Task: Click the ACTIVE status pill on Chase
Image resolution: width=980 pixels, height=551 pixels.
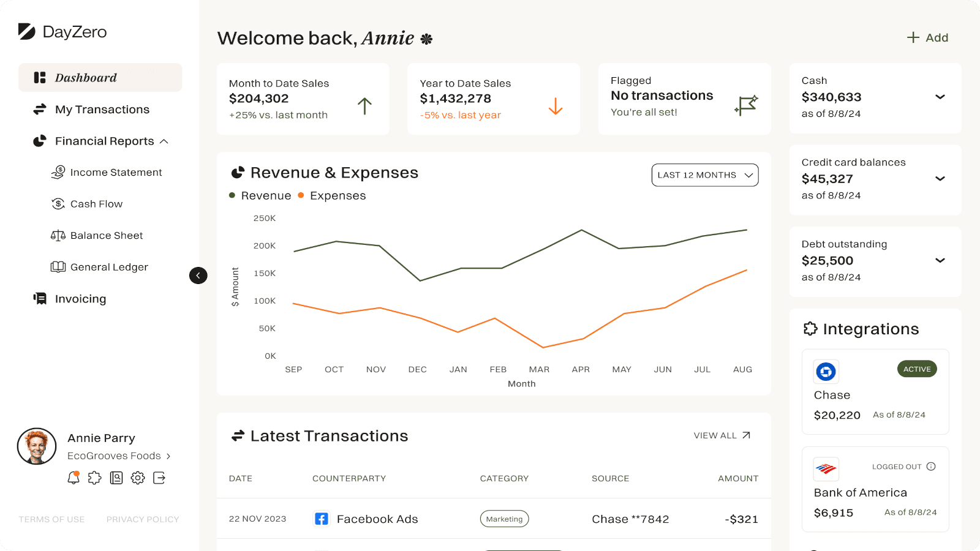Action: (917, 369)
